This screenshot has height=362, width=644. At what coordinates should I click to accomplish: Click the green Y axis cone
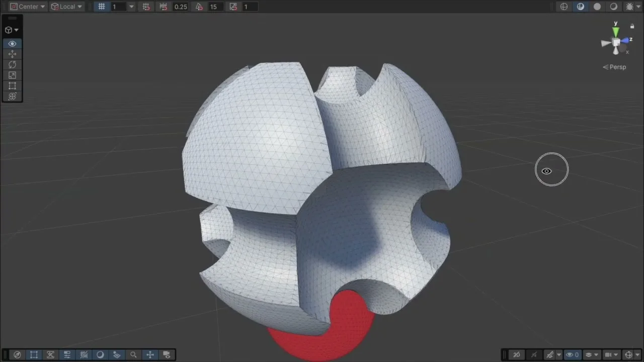[x=615, y=31]
